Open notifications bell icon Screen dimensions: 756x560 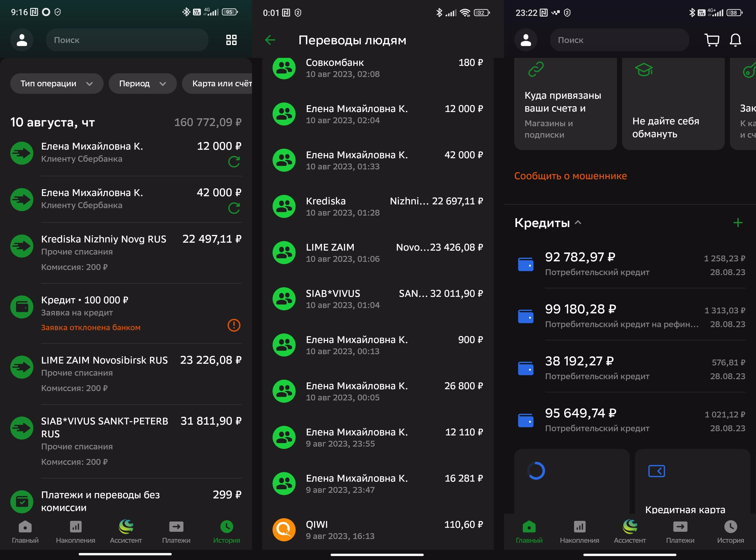735,40
